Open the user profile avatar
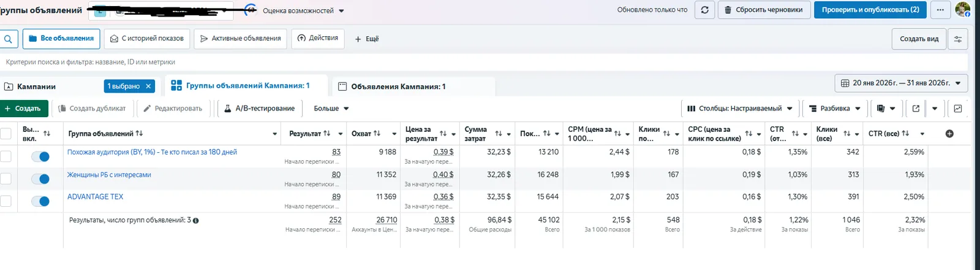The image size is (980, 270). [962, 9]
